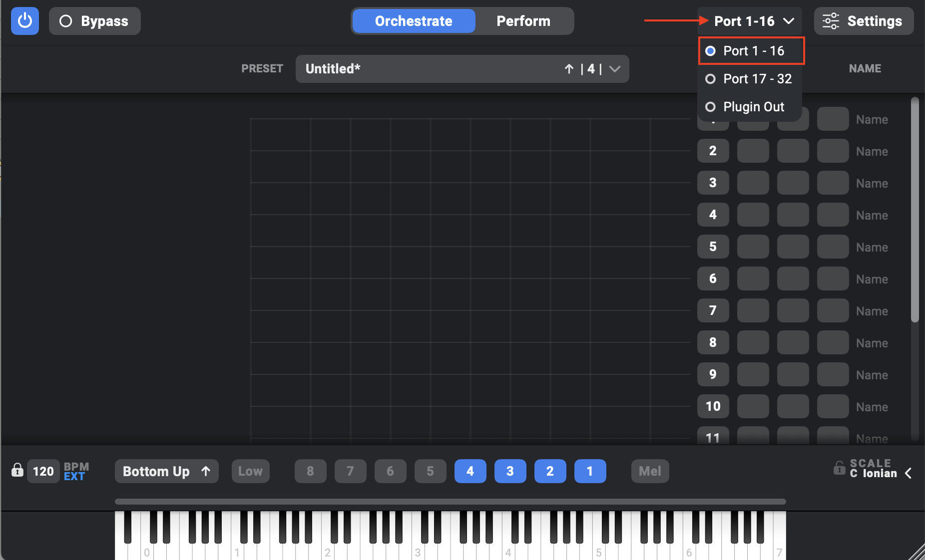Click the horizontal keyboard range slider

coord(450,501)
